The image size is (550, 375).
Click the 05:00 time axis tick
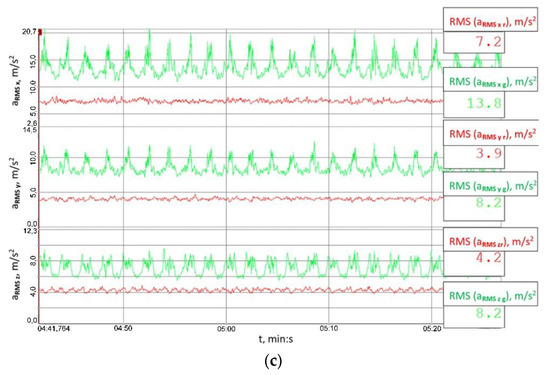[x=226, y=329]
